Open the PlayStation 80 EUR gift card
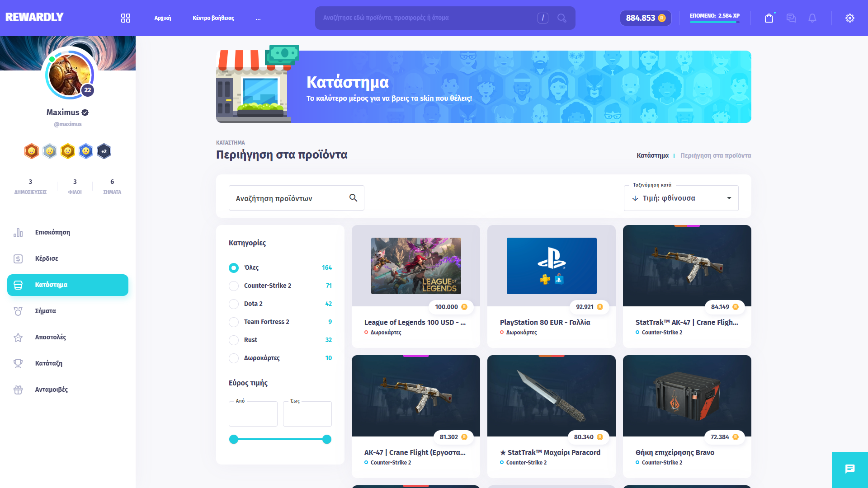 pos(552,286)
